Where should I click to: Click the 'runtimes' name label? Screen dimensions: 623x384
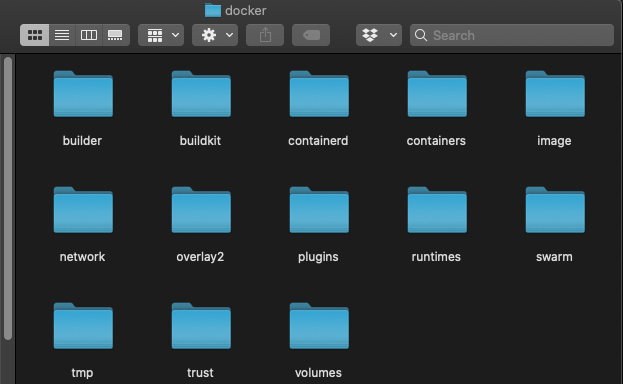click(x=436, y=257)
